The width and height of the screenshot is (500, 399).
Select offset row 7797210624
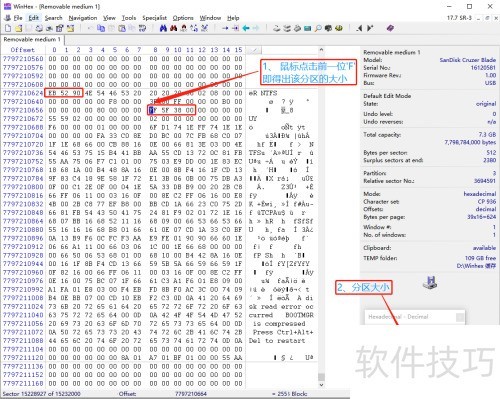[x=23, y=93]
